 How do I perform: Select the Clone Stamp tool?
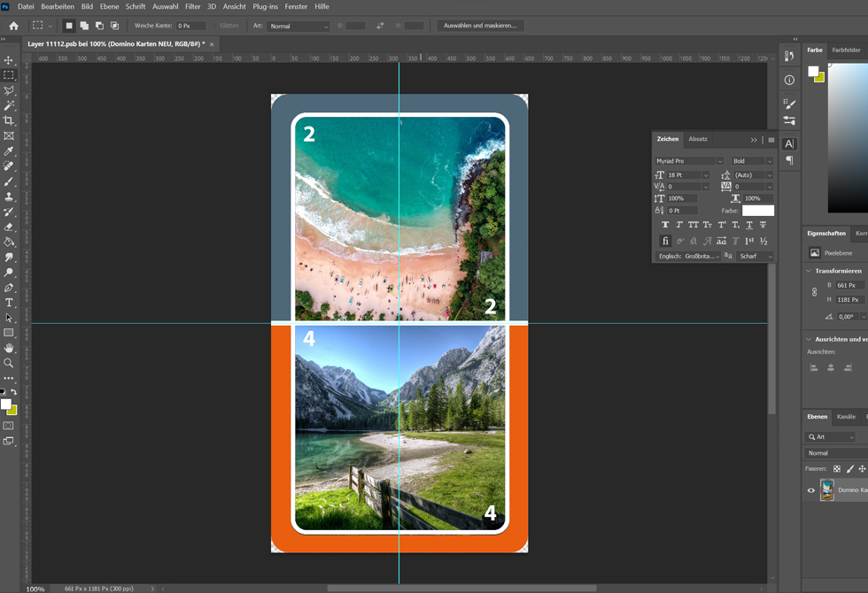9,196
